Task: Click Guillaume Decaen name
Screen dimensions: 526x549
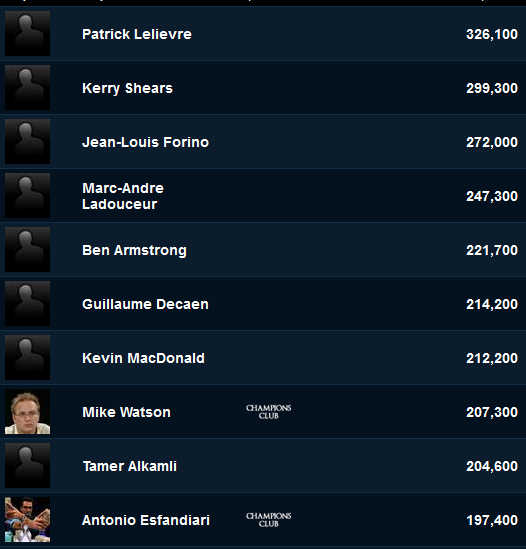Action: coord(145,304)
